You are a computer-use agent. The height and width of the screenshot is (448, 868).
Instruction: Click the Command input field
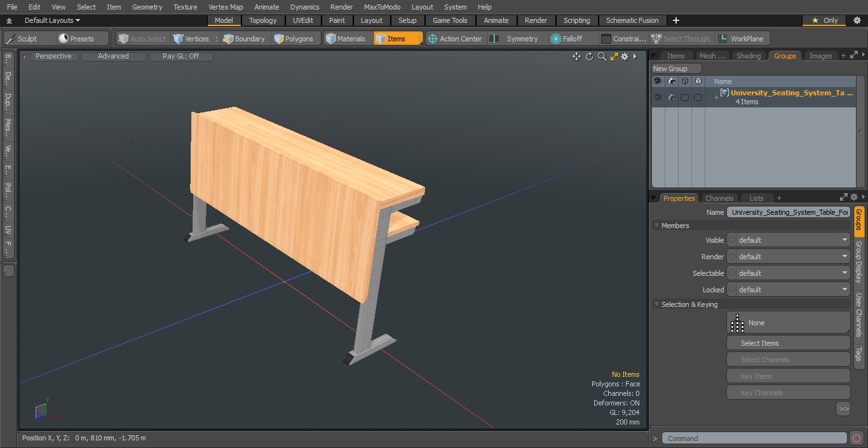[754, 438]
